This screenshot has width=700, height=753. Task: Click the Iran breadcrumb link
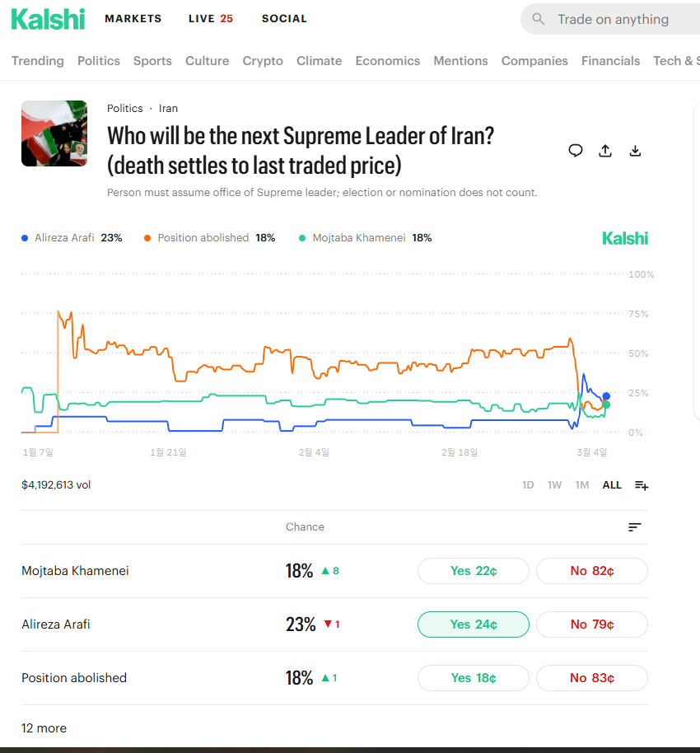click(168, 109)
